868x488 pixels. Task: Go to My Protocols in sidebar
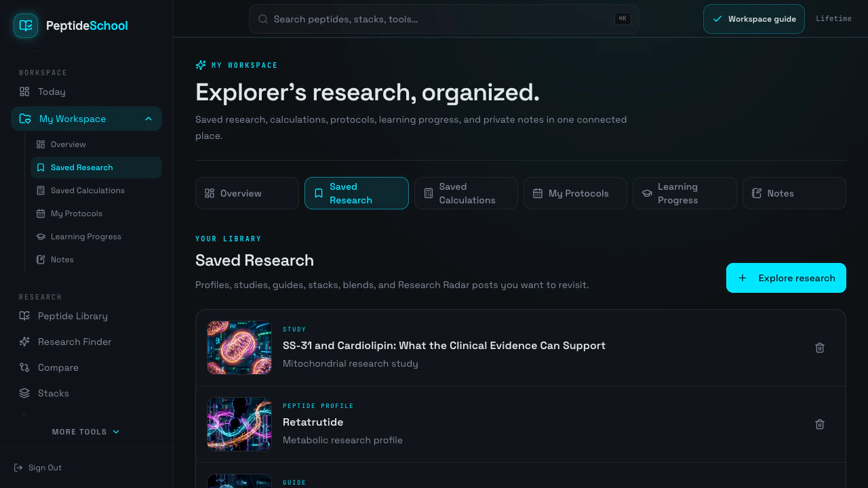pos(96,213)
